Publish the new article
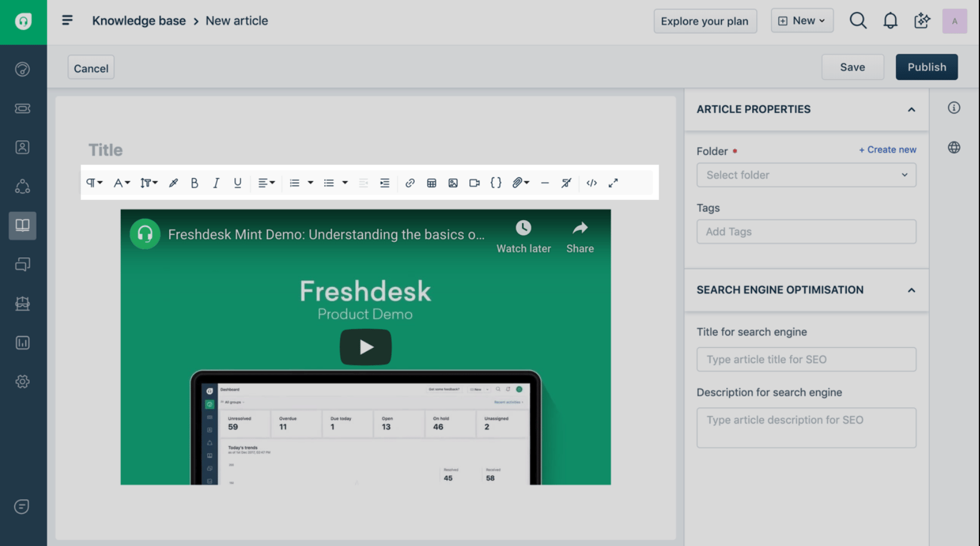 coord(926,67)
